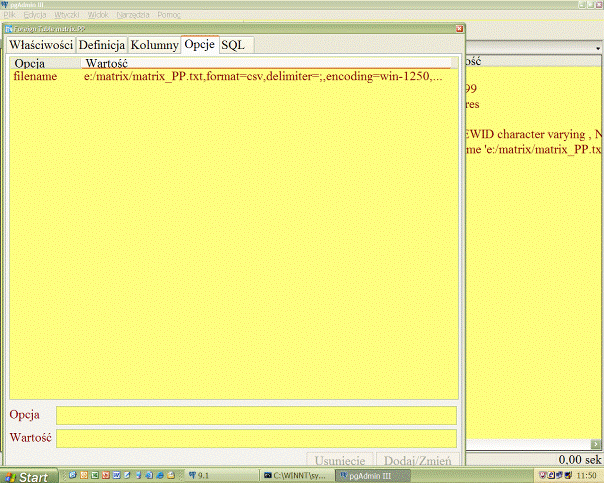
Task: Select the filename option row
Action: (35, 76)
